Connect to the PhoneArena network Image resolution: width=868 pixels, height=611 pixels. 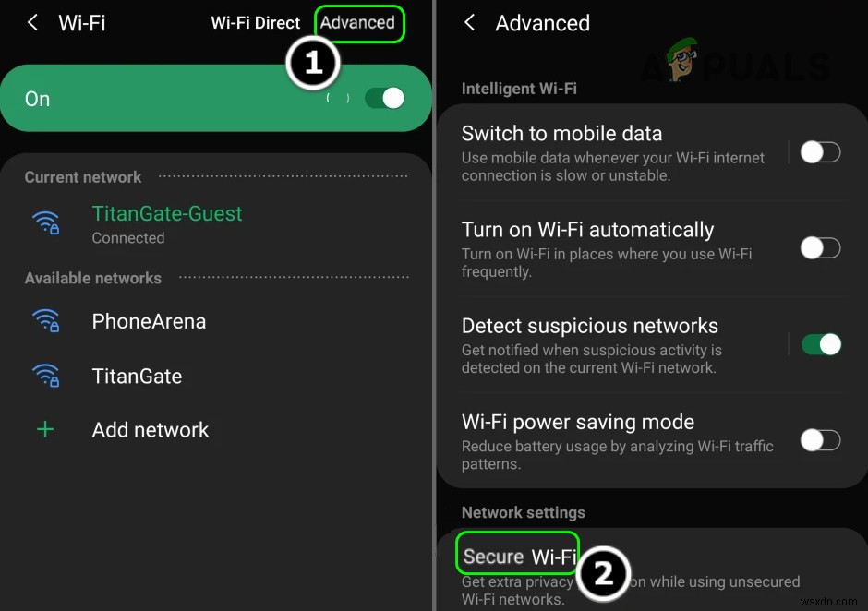[149, 321]
